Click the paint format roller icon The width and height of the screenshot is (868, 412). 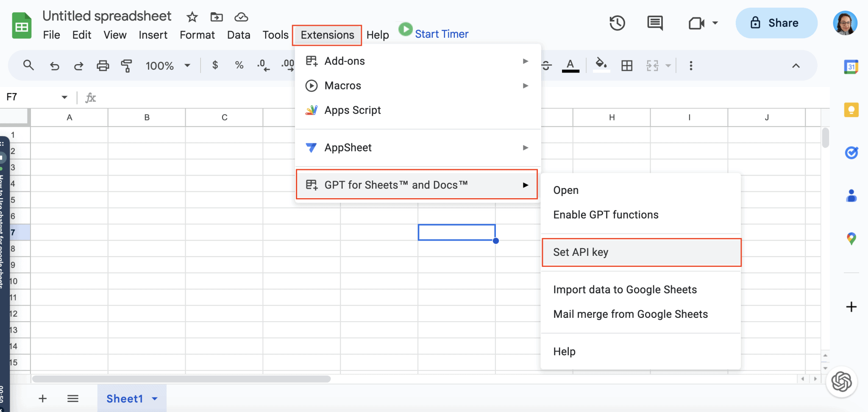tap(126, 65)
